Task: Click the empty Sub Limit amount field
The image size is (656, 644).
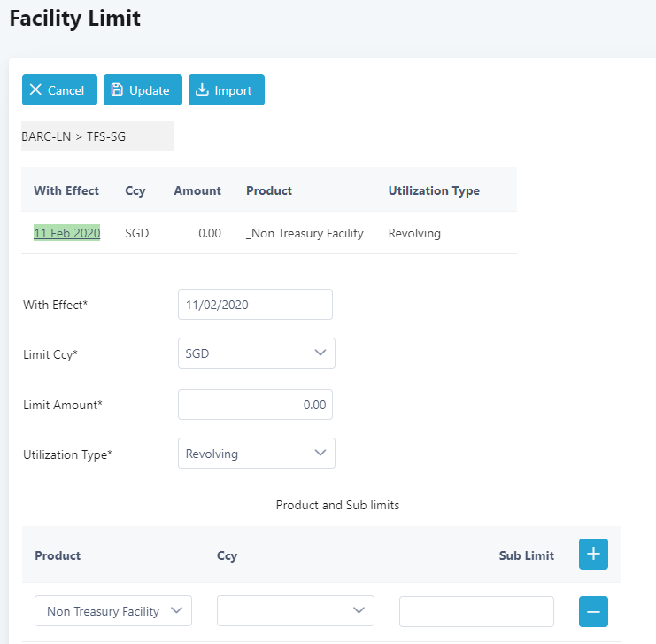Action: [x=476, y=612]
